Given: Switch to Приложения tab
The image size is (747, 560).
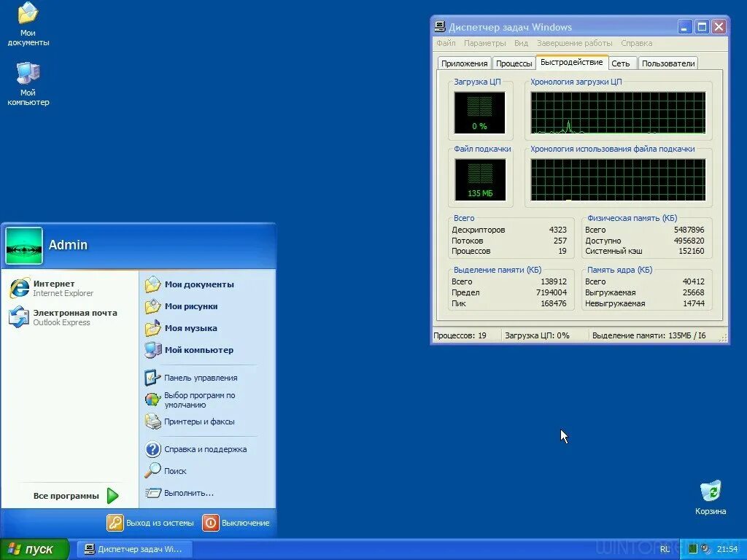Looking at the screenshot, I should point(464,63).
